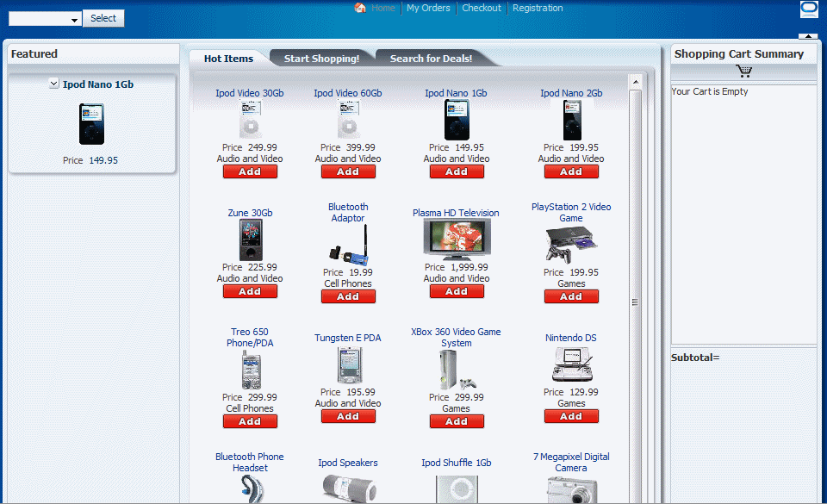Click the Ipod Nano 2Gb product image
This screenshot has width=827, height=504.
pyautogui.click(x=572, y=120)
